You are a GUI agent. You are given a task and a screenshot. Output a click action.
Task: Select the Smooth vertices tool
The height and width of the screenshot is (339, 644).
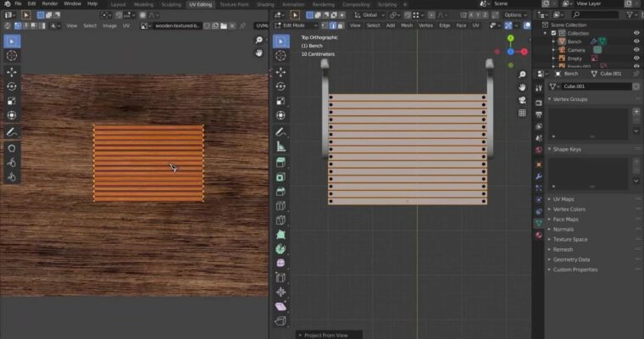tap(281, 264)
